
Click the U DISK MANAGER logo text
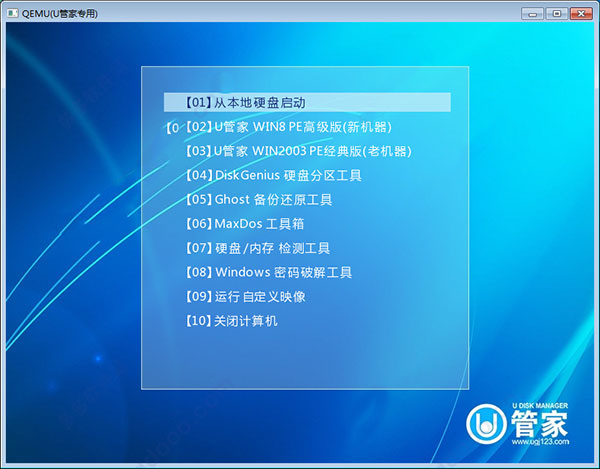pos(540,405)
